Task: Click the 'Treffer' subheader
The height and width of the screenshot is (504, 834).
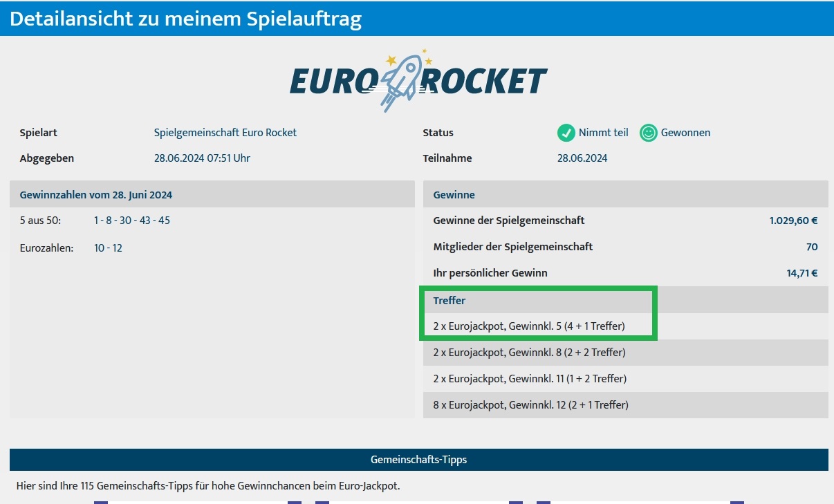Action: (x=625, y=300)
